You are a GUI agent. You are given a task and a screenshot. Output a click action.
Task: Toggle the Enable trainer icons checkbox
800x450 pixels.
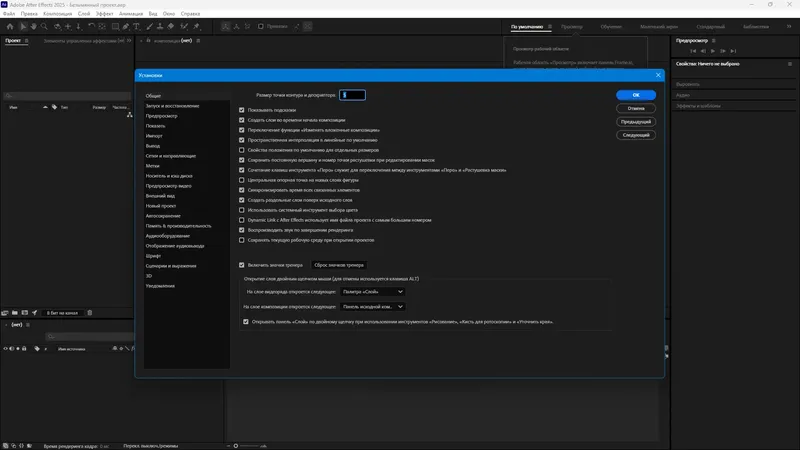tap(242, 265)
